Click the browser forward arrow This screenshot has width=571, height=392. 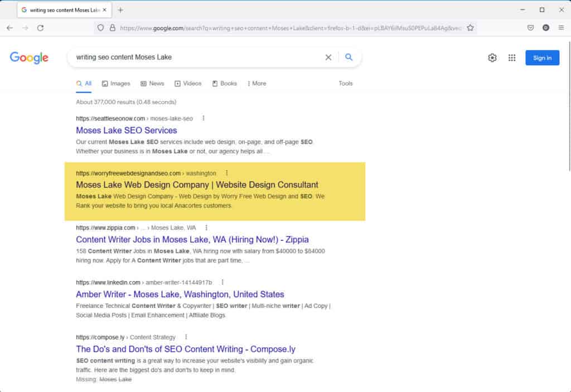pyautogui.click(x=25, y=28)
